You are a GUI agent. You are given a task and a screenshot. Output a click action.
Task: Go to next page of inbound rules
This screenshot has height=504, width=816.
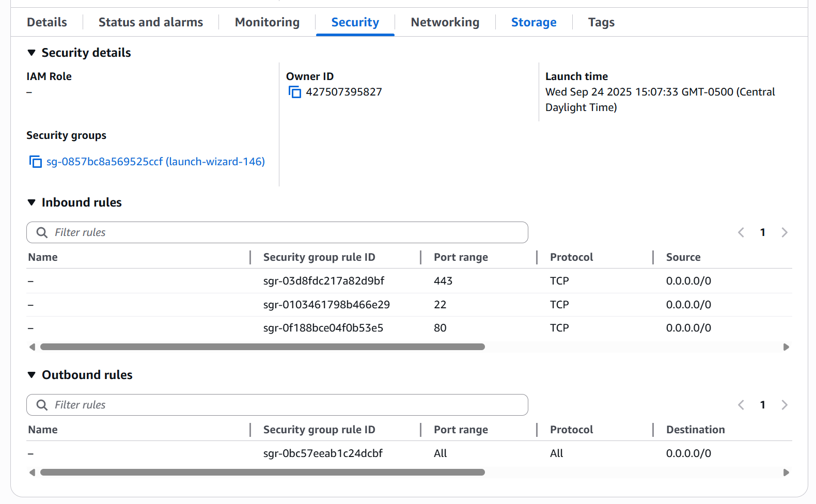tap(784, 233)
